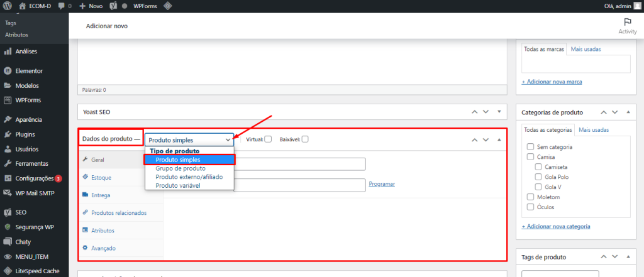Select Produto externo/afiliado option

tap(189, 177)
